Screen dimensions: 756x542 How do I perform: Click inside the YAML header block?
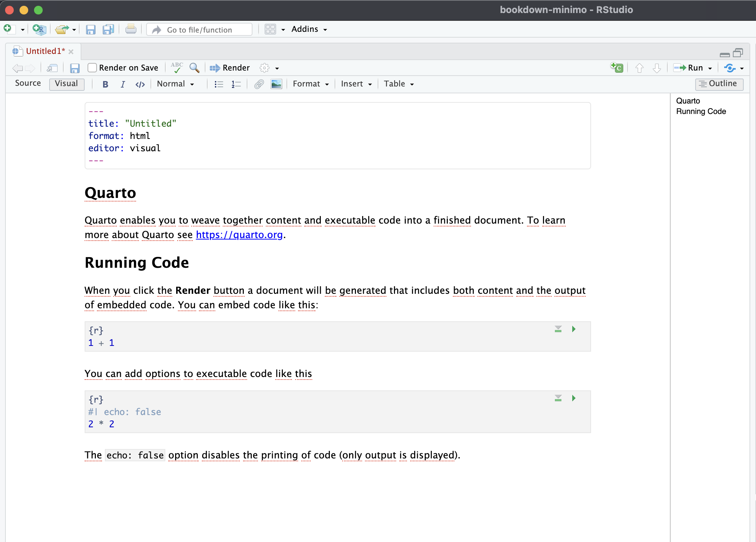[337, 136]
